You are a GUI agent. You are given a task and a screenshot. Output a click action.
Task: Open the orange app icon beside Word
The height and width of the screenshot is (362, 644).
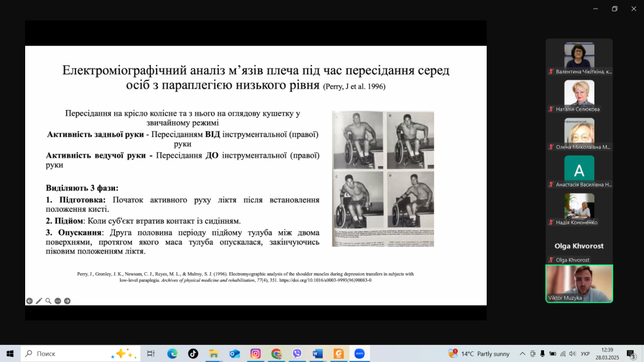[339, 353]
